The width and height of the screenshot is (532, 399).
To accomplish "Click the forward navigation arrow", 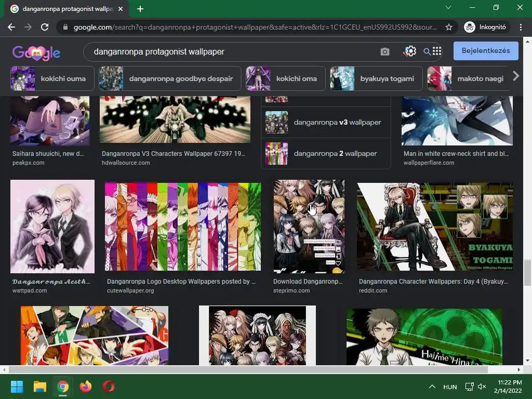I will tap(28, 27).
